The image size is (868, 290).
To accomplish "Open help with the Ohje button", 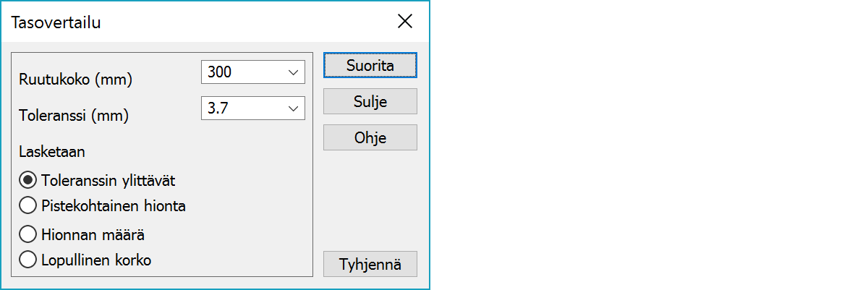I will point(370,137).
